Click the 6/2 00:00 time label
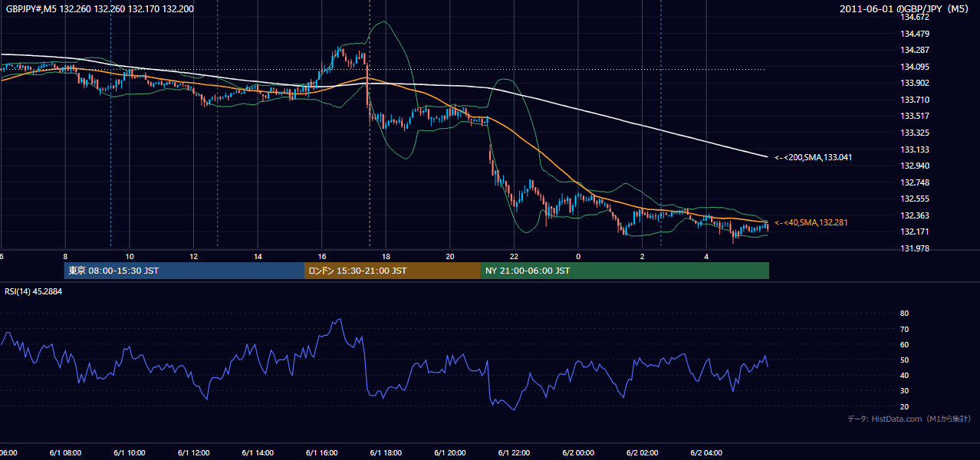The height and width of the screenshot is (460, 980). click(578, 452)
